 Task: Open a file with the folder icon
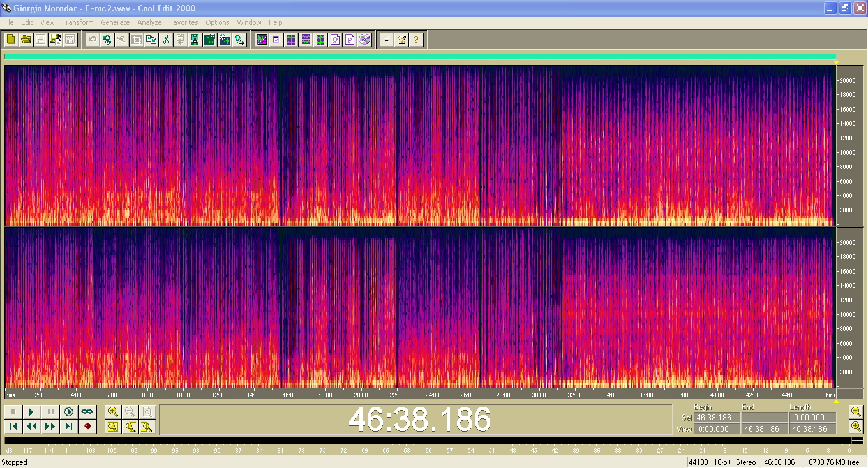tap(26, 40)
